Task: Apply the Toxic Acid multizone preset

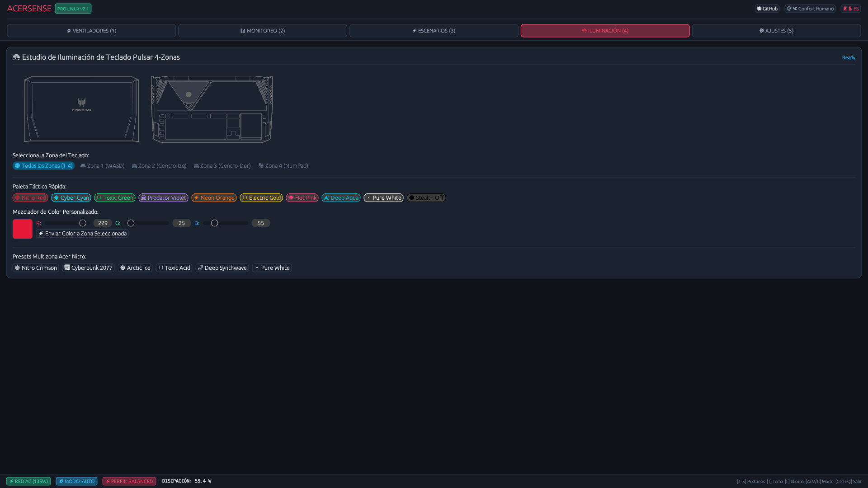Action: (x=174, y=268)
